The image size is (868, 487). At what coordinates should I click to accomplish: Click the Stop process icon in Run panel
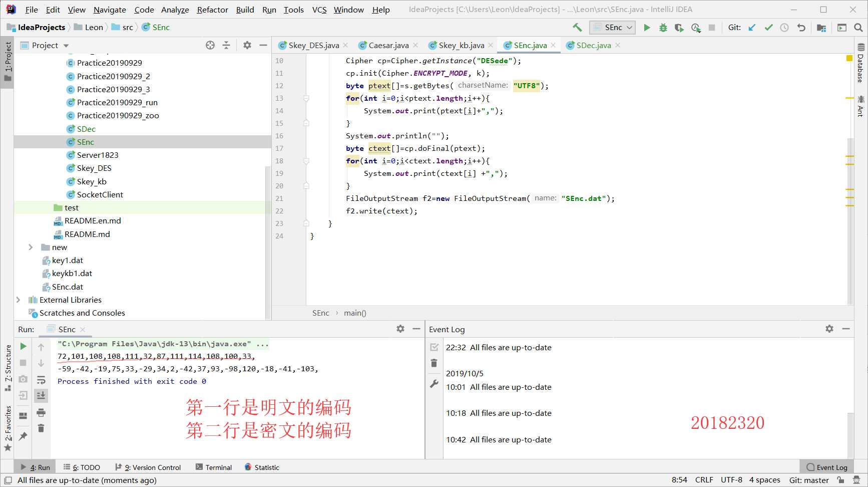[x=23, y=362]
